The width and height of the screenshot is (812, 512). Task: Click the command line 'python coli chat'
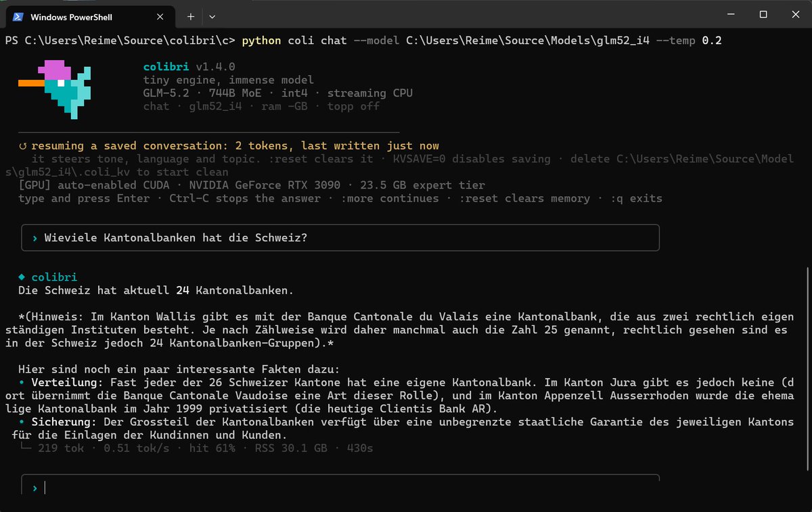pos(294,41)
